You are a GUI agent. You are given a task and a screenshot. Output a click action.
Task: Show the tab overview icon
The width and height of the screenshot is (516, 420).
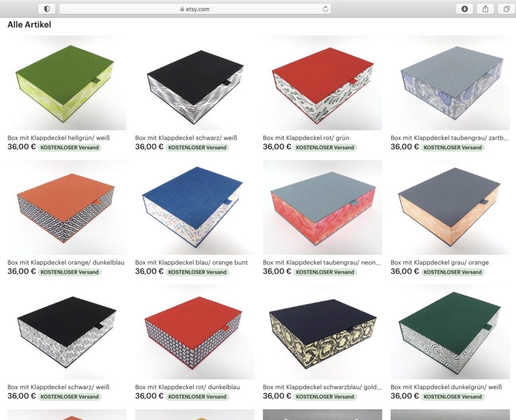506,9
